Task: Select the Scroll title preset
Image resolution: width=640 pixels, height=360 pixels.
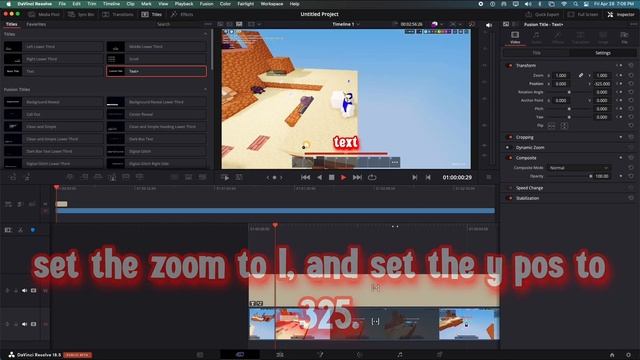Action: [156, 59]
